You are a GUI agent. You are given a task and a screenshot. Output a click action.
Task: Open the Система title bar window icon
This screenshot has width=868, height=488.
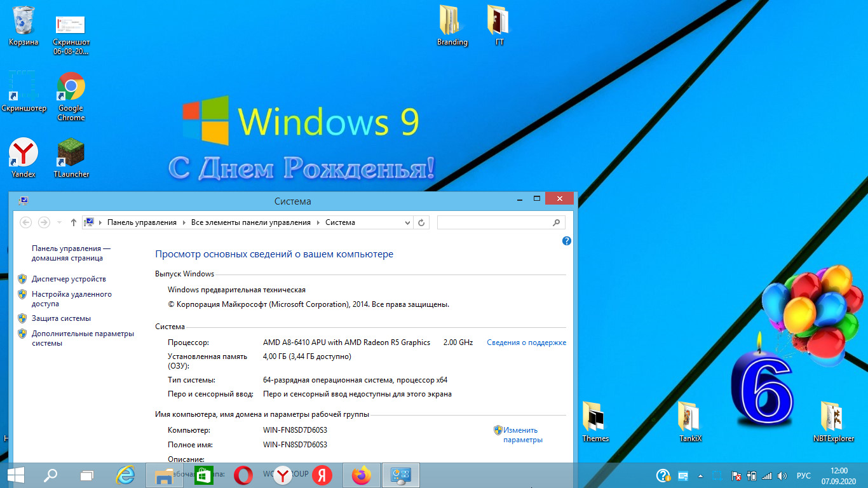click(24, 201)
